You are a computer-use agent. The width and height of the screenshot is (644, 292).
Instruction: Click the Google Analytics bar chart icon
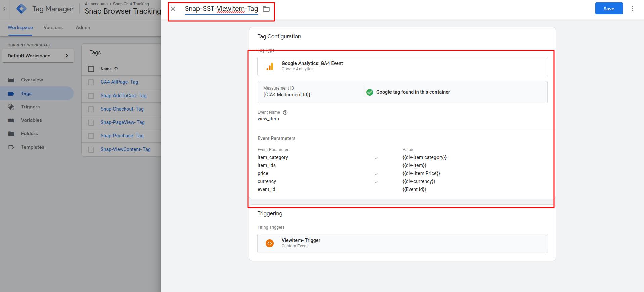(270, 66)
